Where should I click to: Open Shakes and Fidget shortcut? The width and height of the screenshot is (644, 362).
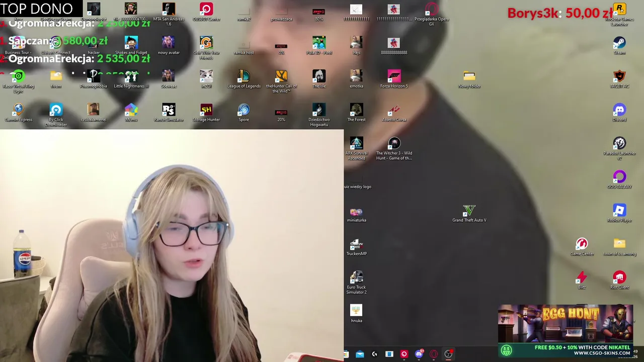pos(131,46)
